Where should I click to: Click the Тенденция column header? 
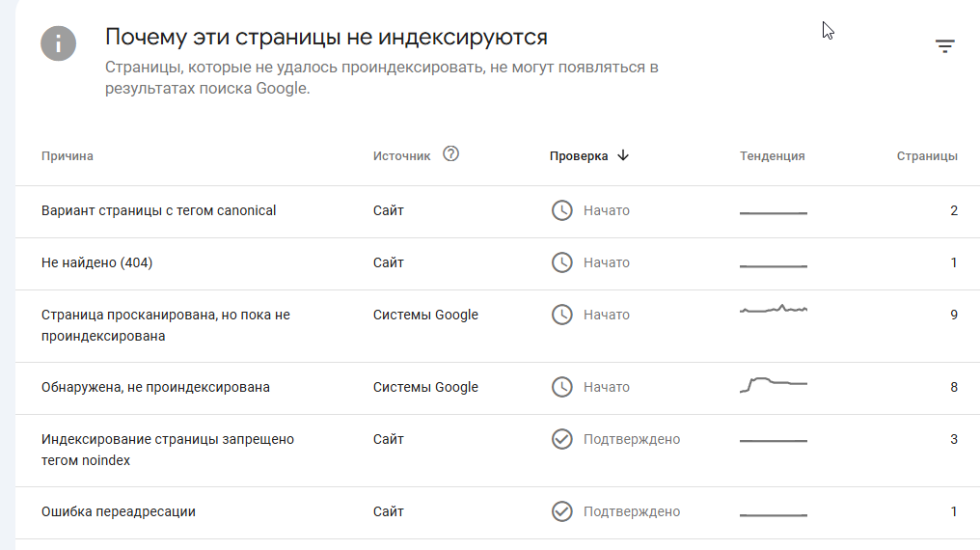[x=772, y=156]
